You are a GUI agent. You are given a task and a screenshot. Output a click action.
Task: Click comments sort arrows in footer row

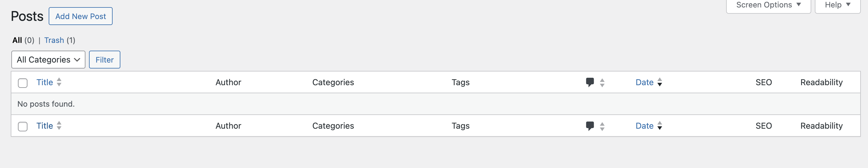[x=602, y=126]
